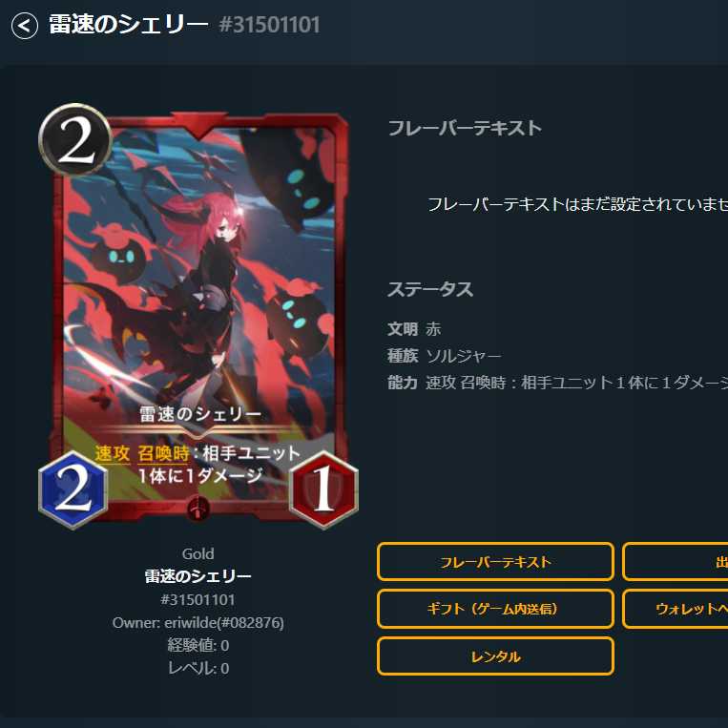Click the ステータス section heading
The width and height of the screenshot is (728, 728).
(x=430, y=289)
